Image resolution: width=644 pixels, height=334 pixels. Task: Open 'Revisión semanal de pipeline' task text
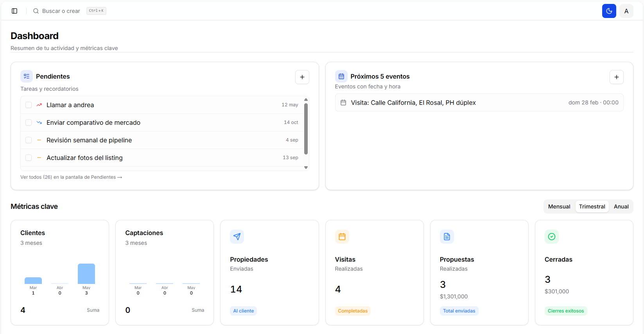click(x=89, y=140)
